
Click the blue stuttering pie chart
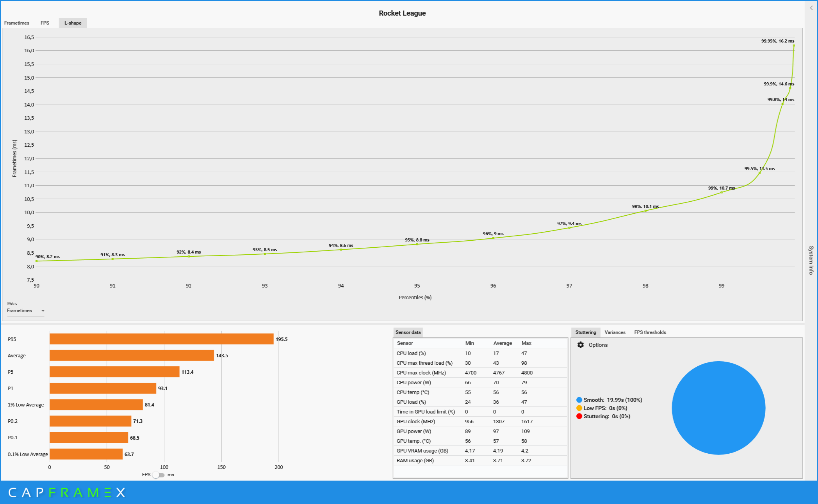[718, 408]
